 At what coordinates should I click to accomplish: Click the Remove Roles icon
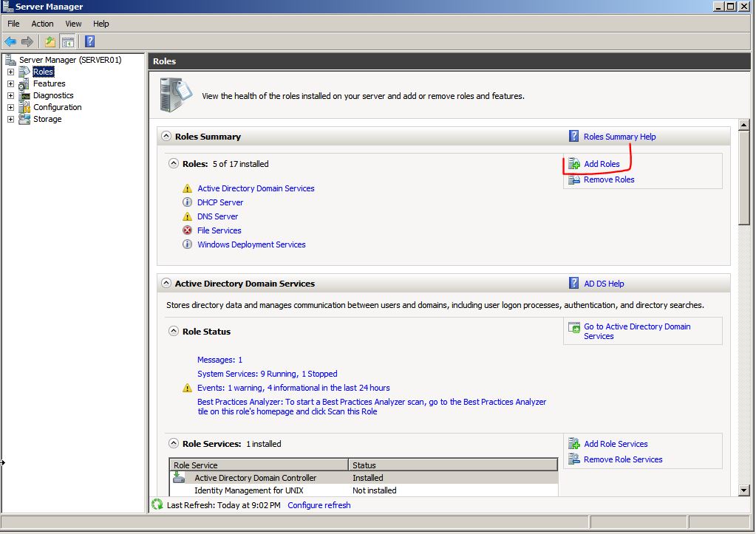point(573,179)
